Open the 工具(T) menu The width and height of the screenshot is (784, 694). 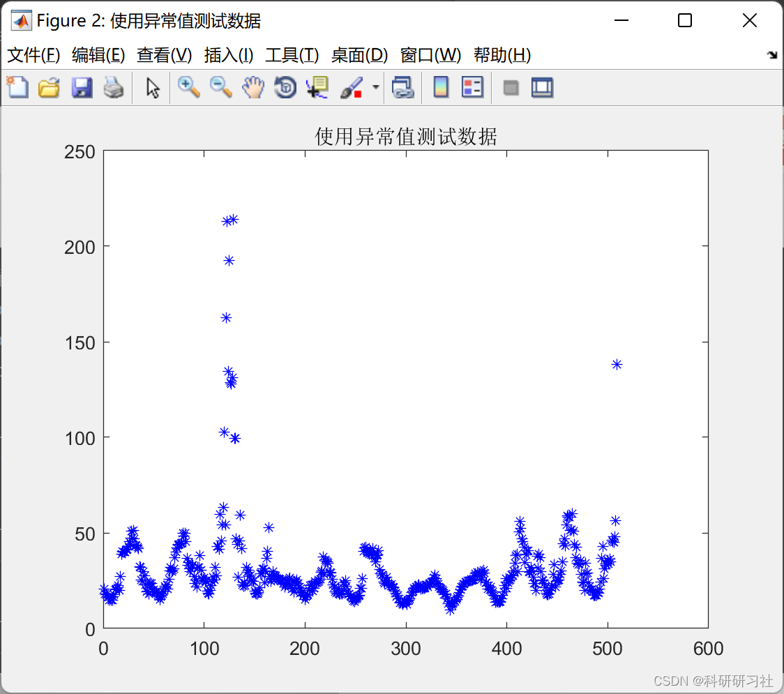pyautogui.click(x=292, y=55)
